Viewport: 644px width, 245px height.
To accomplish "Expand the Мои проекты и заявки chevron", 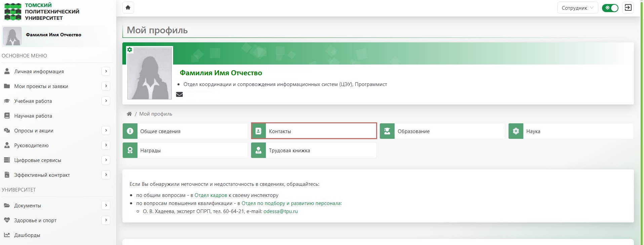I will tap(106, 86).
